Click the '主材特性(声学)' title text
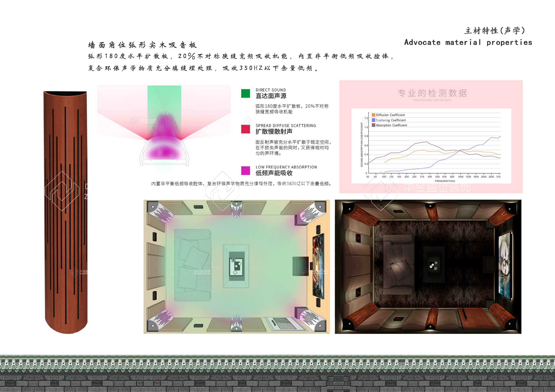This screenshot has width=555, height=392. click(494, 31)
